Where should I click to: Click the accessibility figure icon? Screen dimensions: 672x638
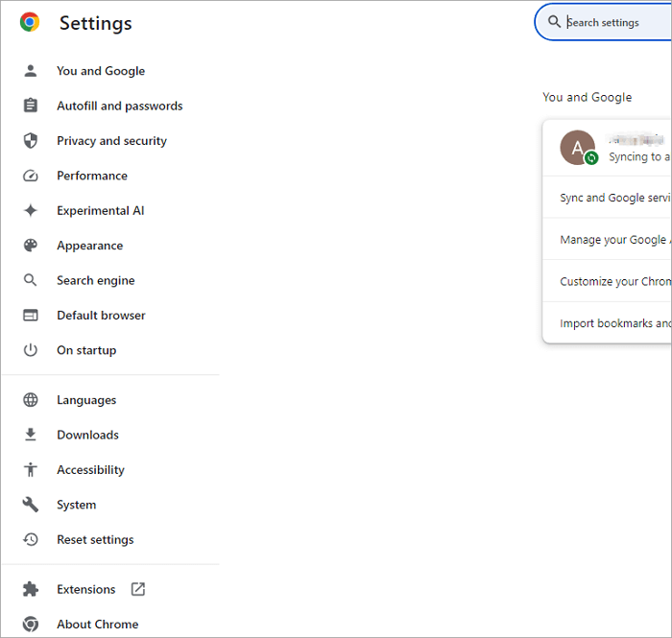click(31, 469)
